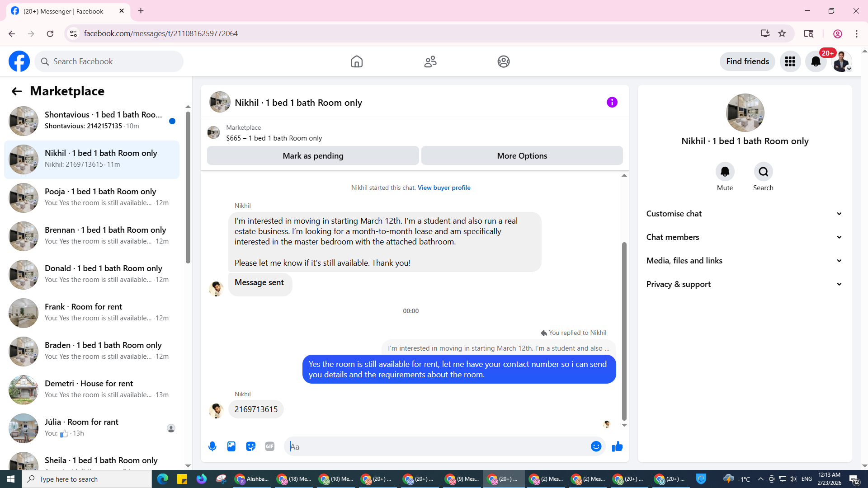Choose a sticker from sticker icon
This screenshot has width=868, height=488.
click(x=251, y=446)
